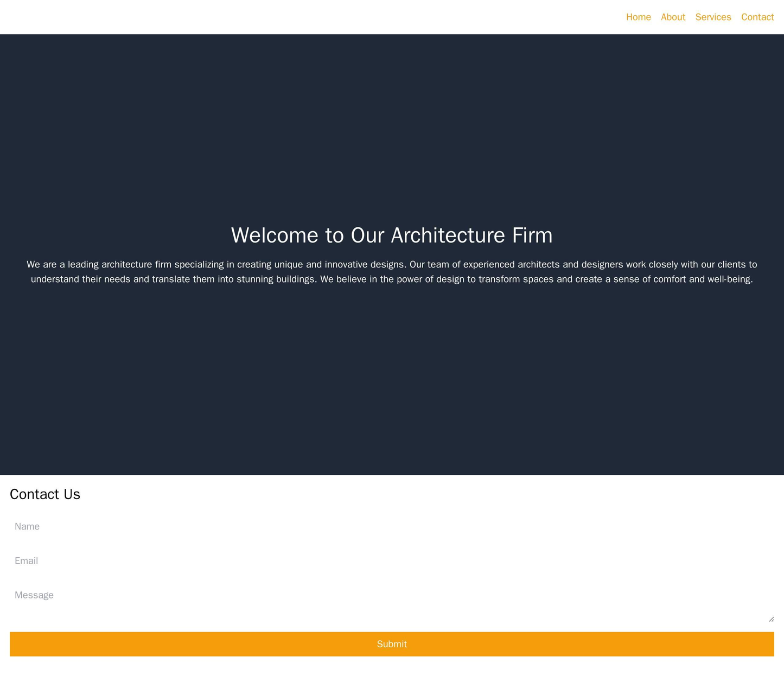
Task: Click the hero description paragraph
Action: pos(392,271)
